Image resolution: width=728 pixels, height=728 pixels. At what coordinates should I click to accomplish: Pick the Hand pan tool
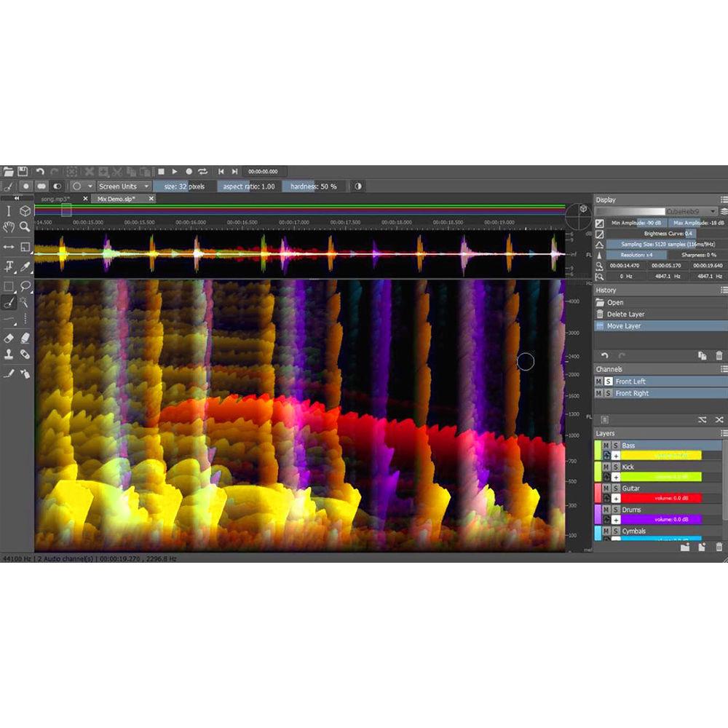[9, 227]
